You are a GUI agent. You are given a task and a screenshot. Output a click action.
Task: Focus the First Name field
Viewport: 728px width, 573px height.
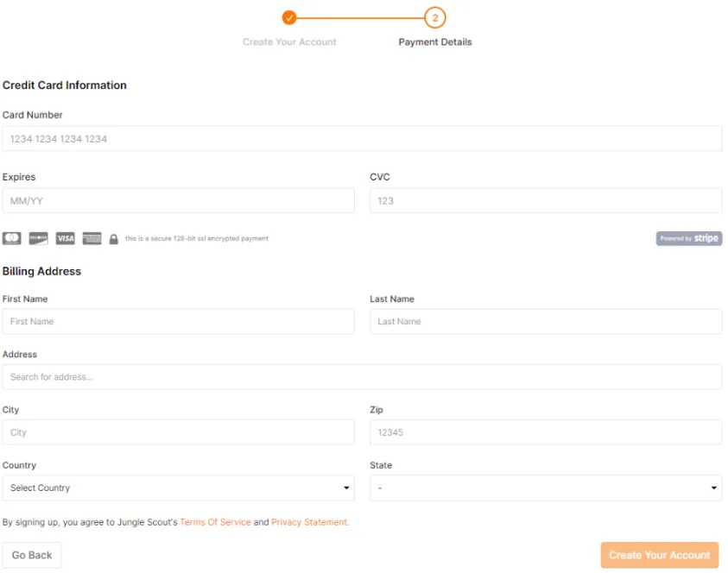tap(178, 321)
